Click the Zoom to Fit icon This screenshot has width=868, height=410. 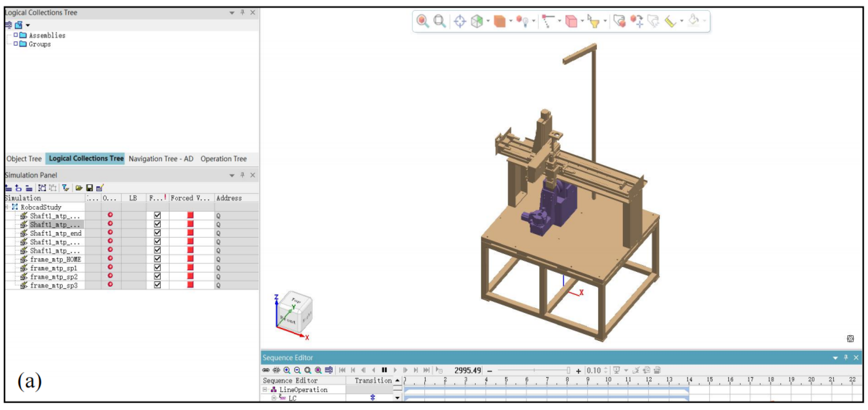[439, 21]
